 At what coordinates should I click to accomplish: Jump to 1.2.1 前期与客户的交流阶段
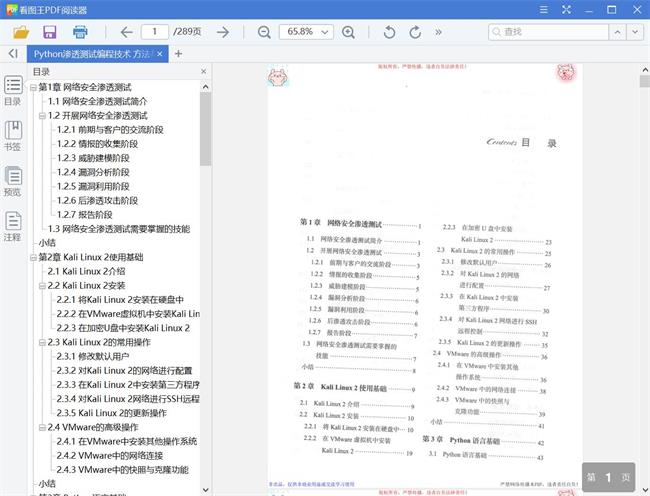[110, 130]
